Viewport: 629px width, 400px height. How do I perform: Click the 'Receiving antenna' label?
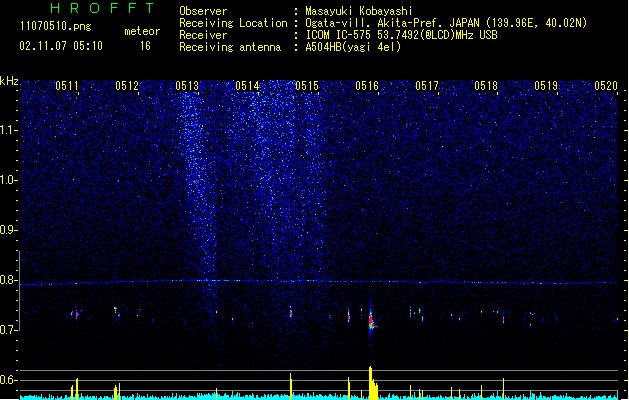(230, 47)
